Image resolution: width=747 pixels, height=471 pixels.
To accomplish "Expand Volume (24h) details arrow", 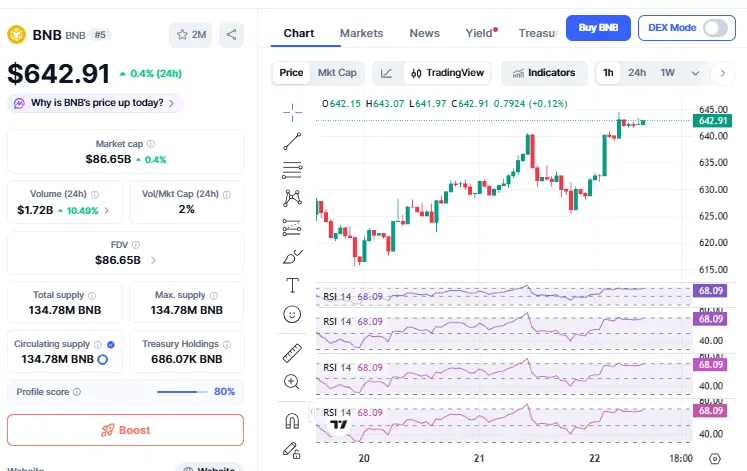I will pyautogui.click(x=107, y=210).
